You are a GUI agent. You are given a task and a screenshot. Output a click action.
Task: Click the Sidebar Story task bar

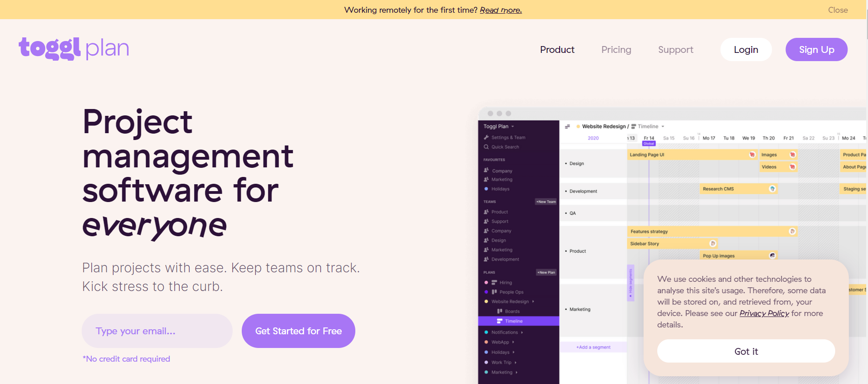672,244
